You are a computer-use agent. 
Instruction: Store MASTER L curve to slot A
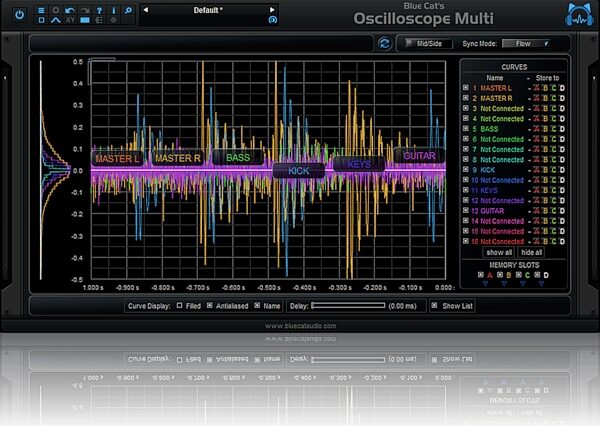click(536, 88)
